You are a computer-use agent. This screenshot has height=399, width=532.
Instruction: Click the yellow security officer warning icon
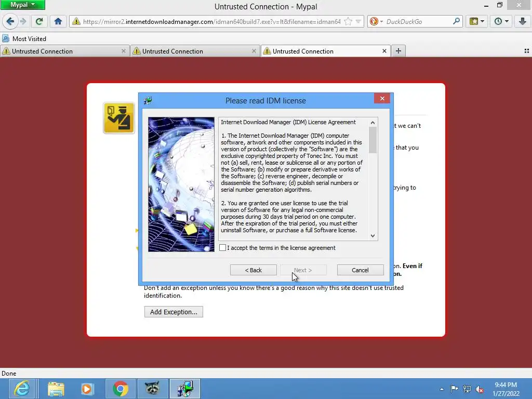coord(119,118)
